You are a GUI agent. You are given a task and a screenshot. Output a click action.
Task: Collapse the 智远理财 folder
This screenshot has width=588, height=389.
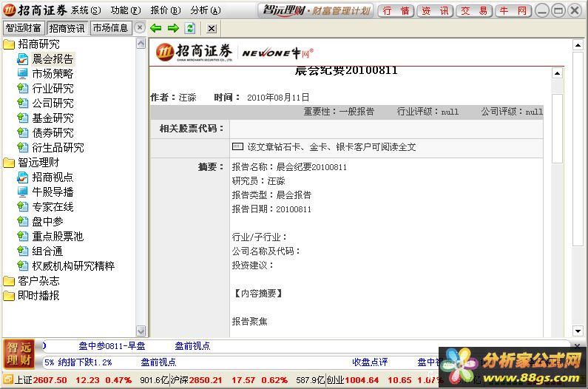point(9,163)
